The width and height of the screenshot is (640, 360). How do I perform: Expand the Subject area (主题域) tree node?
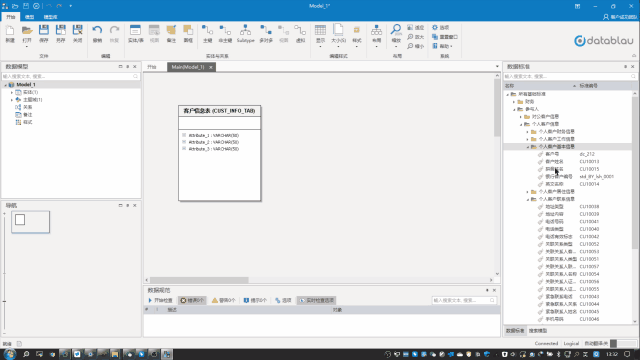(12, 100)
